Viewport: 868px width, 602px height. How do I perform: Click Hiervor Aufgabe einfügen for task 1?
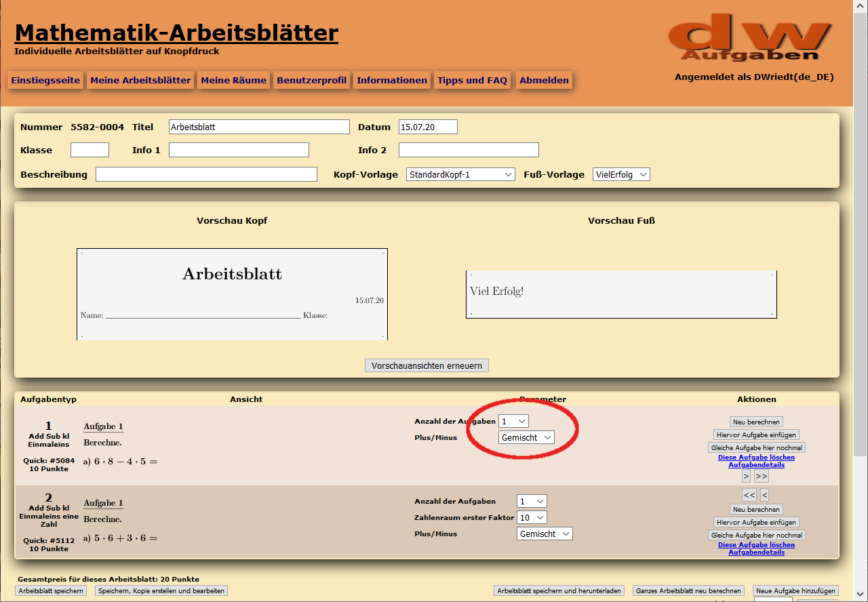tap(756, 435)
